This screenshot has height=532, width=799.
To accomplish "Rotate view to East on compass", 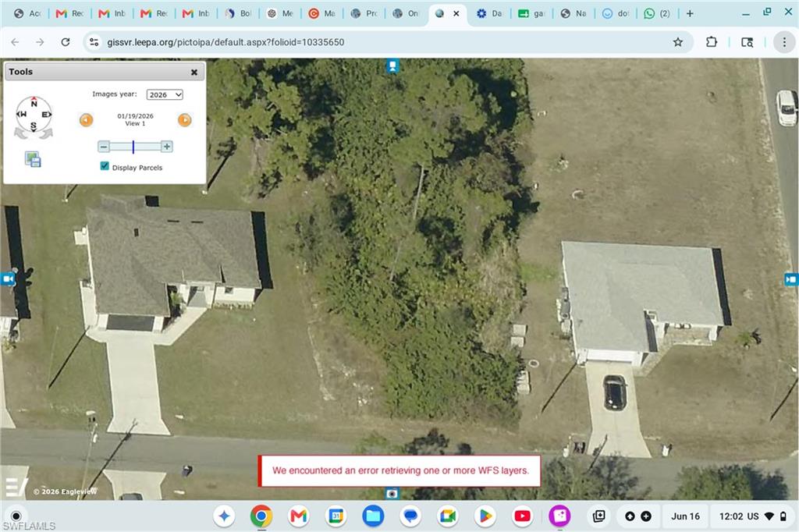I will [x=46, y=115].
